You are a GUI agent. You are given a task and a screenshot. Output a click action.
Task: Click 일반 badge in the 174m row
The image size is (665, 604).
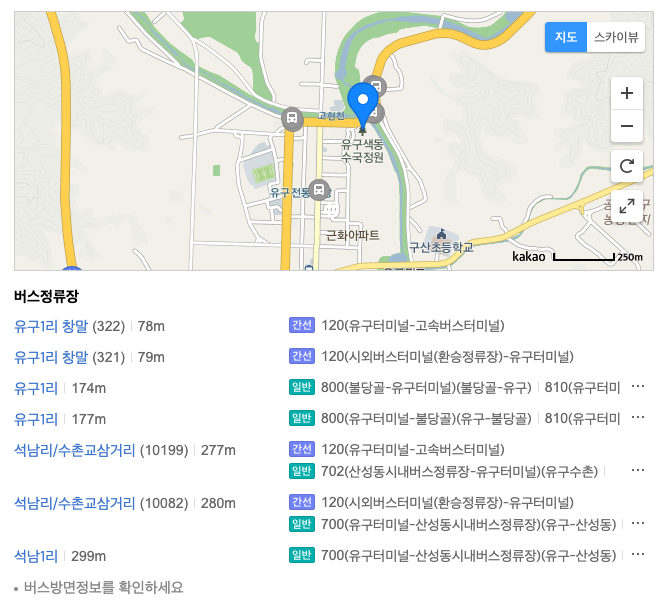coord(302,387)
